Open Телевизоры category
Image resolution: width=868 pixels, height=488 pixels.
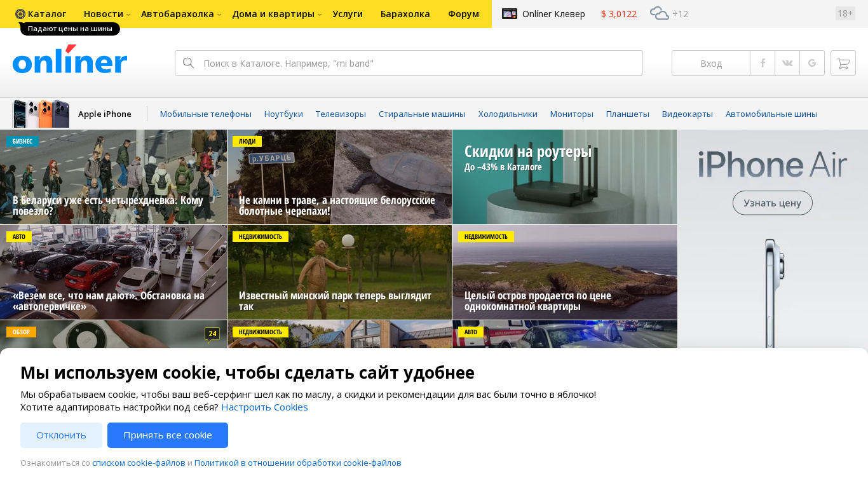(341, 114)
